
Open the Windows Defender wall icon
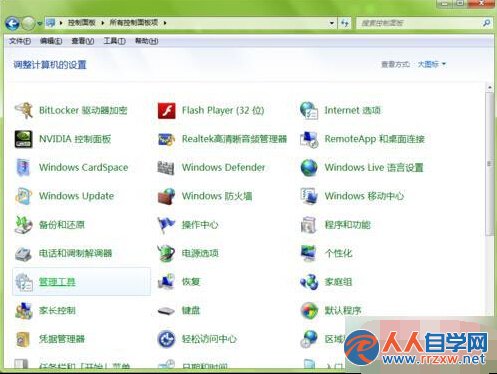166,167
